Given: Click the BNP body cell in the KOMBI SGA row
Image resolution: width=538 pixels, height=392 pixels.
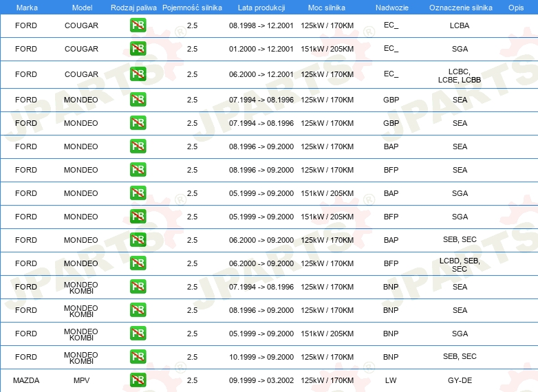Looking at the screenshot, I should pos(391,334).
